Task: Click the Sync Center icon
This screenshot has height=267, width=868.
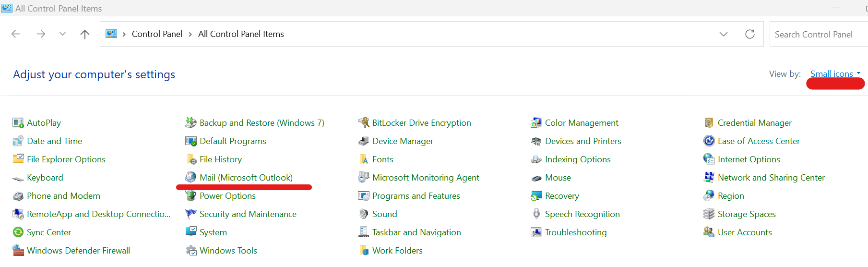Action: (x=18, y=232)
